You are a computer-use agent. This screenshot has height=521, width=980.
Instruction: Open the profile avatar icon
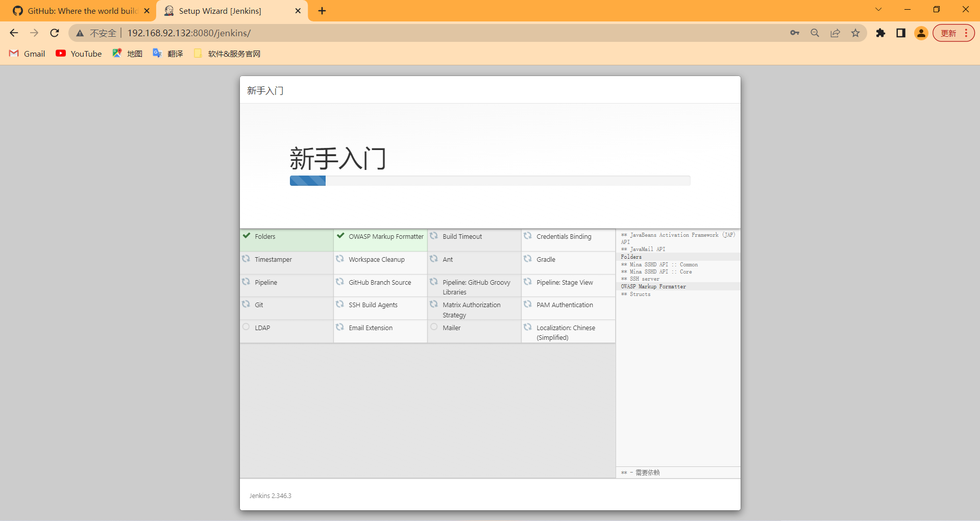tap(921, 33)
